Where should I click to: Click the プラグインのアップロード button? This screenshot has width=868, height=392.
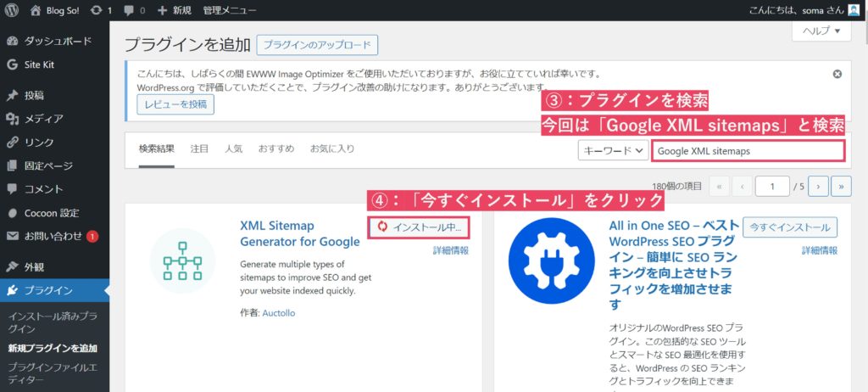pyautogui.click(x=317, y=45)
